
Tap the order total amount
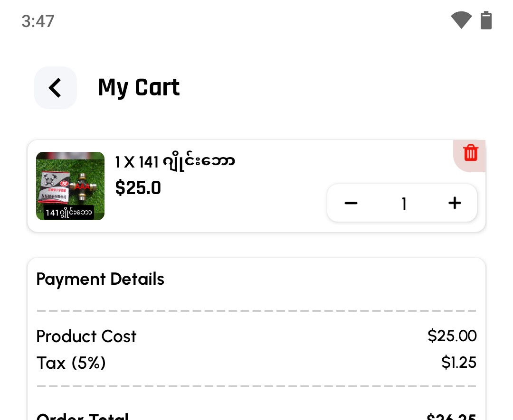point(451,417)
